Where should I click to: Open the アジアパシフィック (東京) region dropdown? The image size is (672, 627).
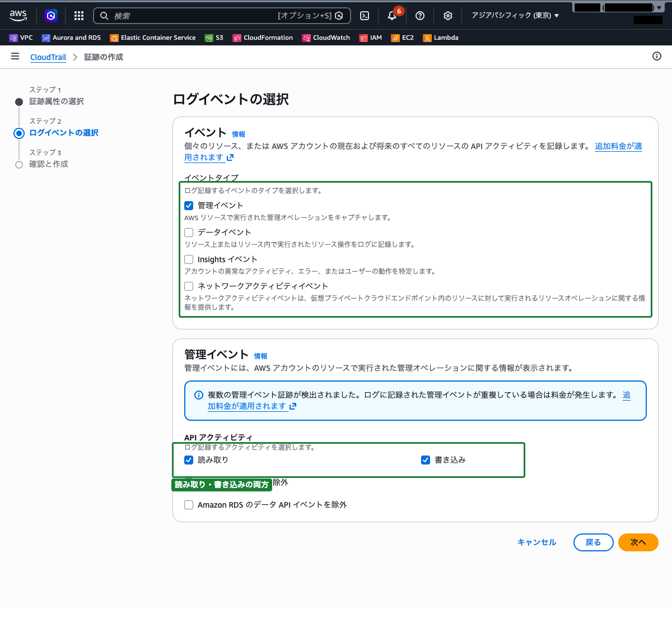coord(515,16)
